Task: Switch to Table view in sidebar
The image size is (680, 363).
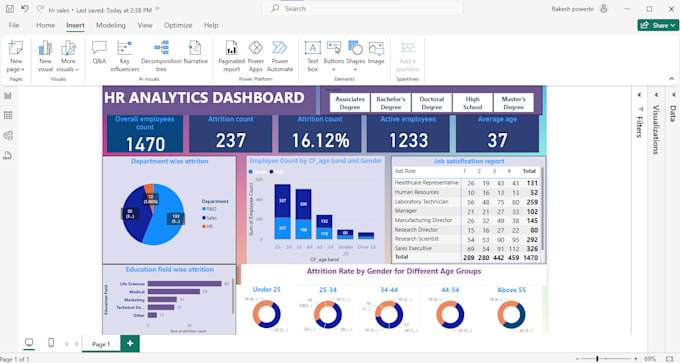Action: (8, 115)
